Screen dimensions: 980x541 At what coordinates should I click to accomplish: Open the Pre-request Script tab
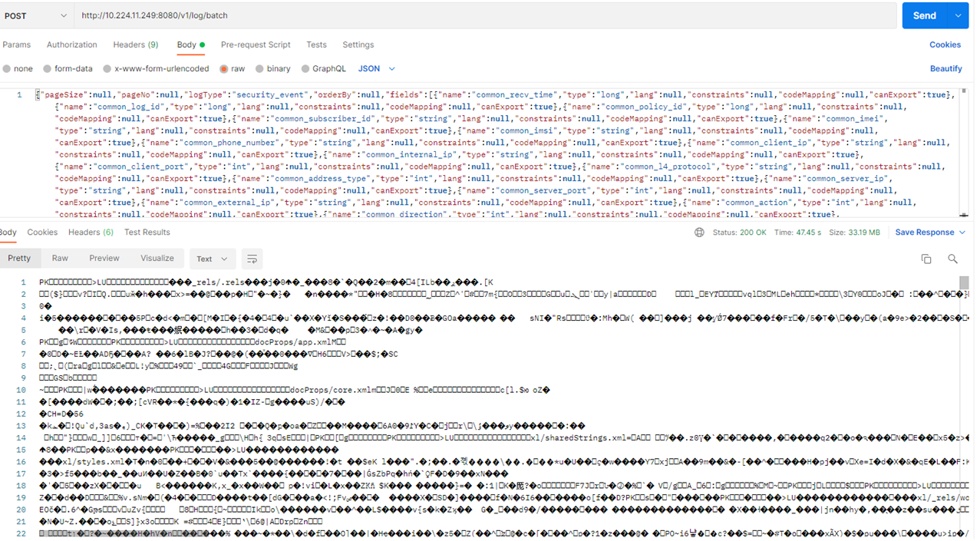256,45
